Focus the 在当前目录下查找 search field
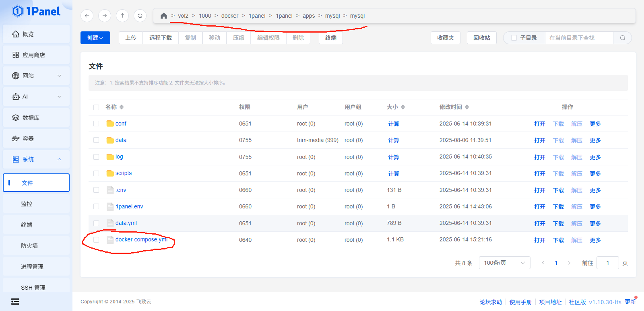This screenshot has height=311, width=644. point(579,38)
